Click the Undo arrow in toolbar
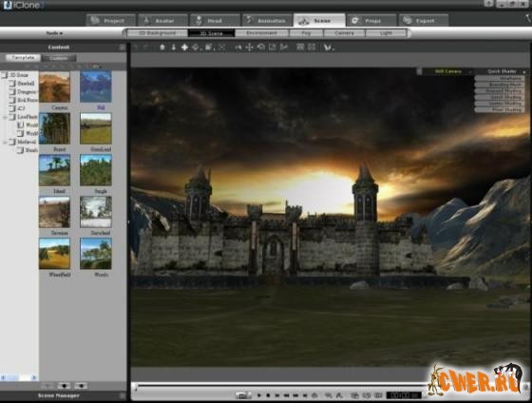The height and width of the screenshot is (403, 532). point(136,48)
